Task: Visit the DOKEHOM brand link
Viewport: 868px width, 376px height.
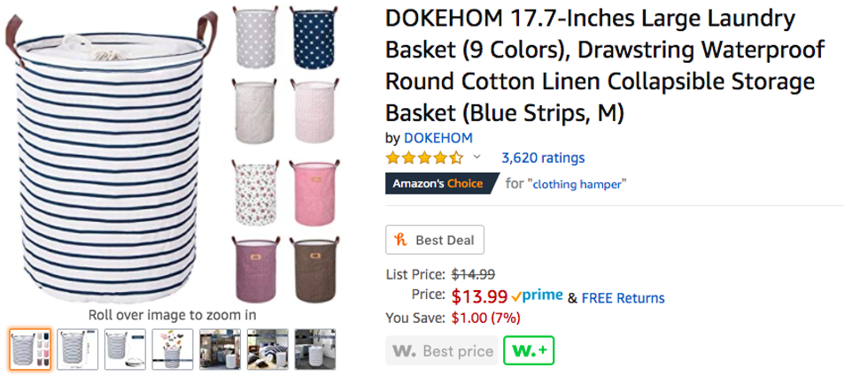Action: [438, 138]
